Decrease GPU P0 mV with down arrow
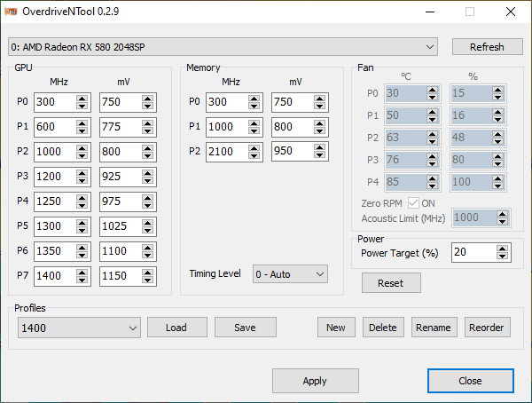Image resolution: width=532 pixels, height=403 pixels. 147,106
